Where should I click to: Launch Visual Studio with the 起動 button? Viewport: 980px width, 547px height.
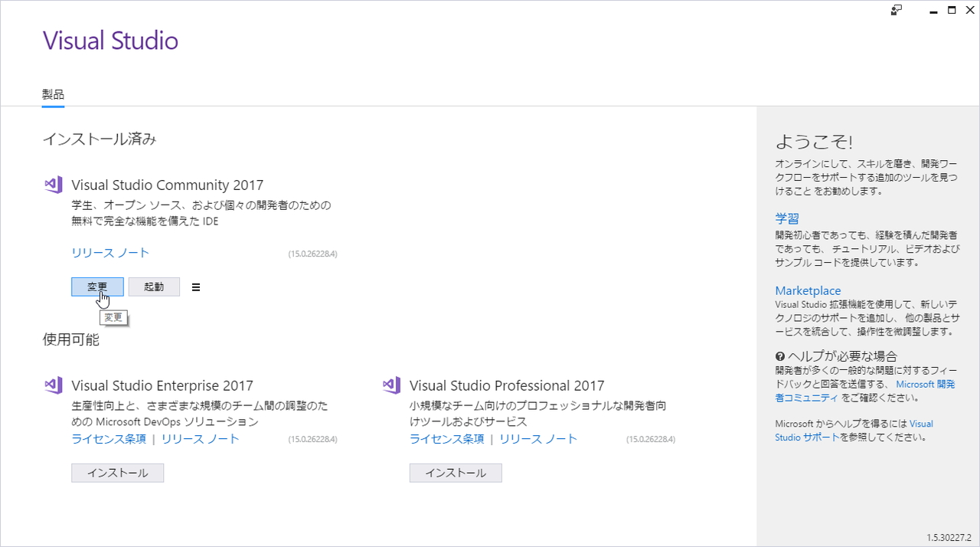click(x=154, y=287)
